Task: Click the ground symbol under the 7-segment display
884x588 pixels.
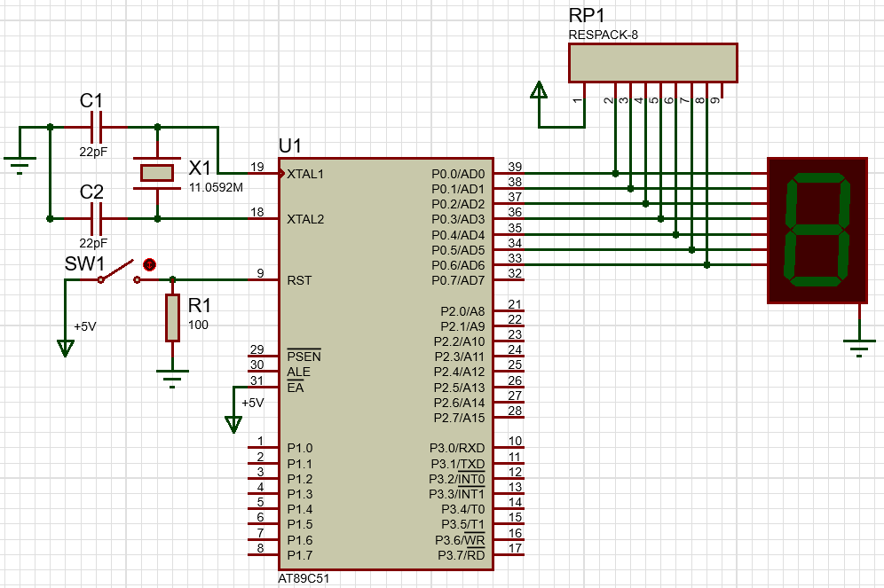Action: tap(859, 348)
